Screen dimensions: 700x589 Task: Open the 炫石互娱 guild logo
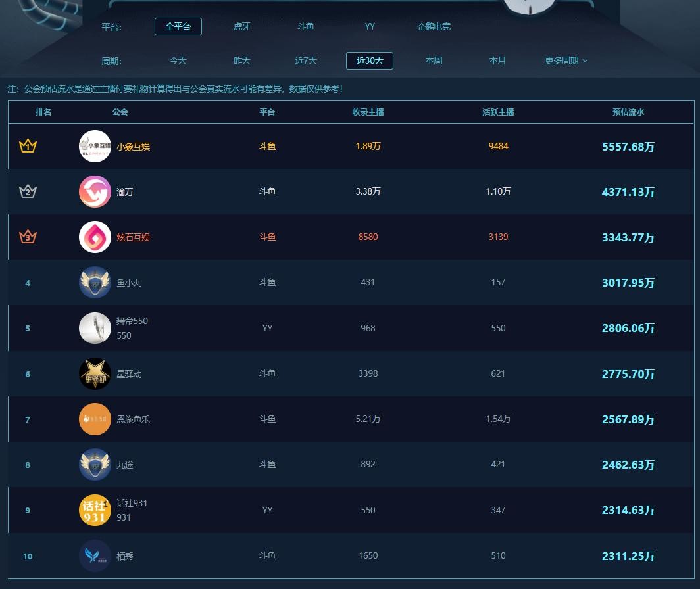pos(95,237)
